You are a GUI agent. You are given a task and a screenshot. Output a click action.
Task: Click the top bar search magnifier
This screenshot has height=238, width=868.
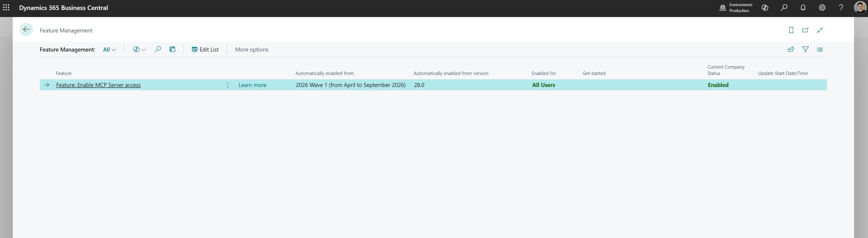[784, 7]
